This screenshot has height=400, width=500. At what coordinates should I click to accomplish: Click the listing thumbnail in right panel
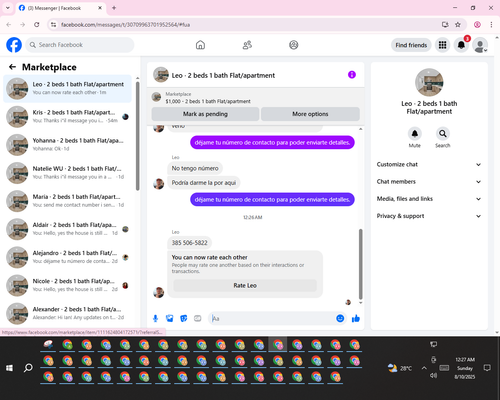click(429, 82)
